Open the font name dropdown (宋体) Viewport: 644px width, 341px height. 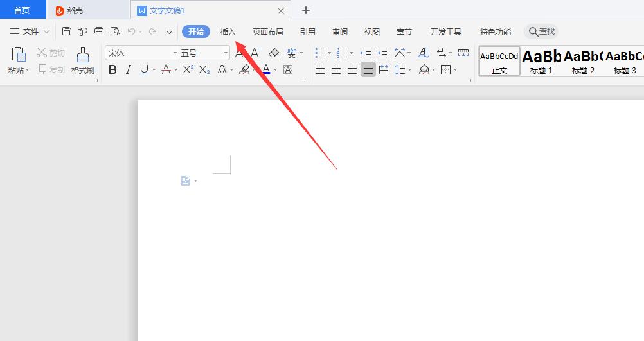[175, 53]
